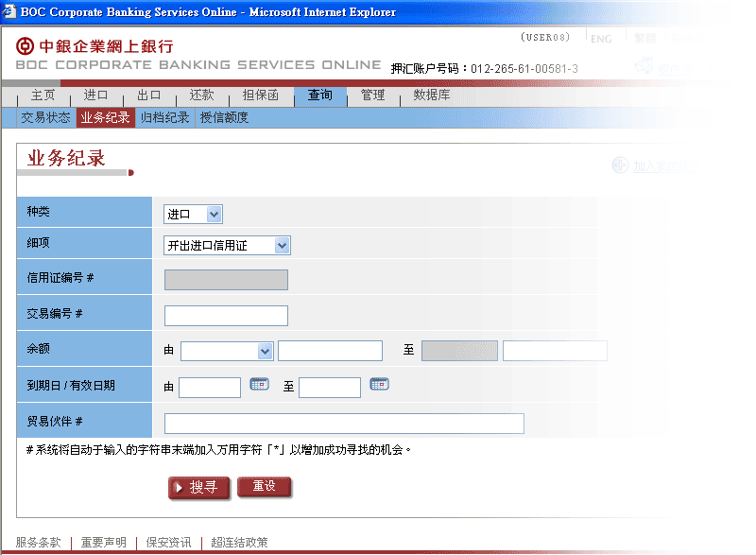Click the Internet Explorer title bar icon
This screenshot has width=756, height=555.
pyautogui.click(x=9, y=12)
